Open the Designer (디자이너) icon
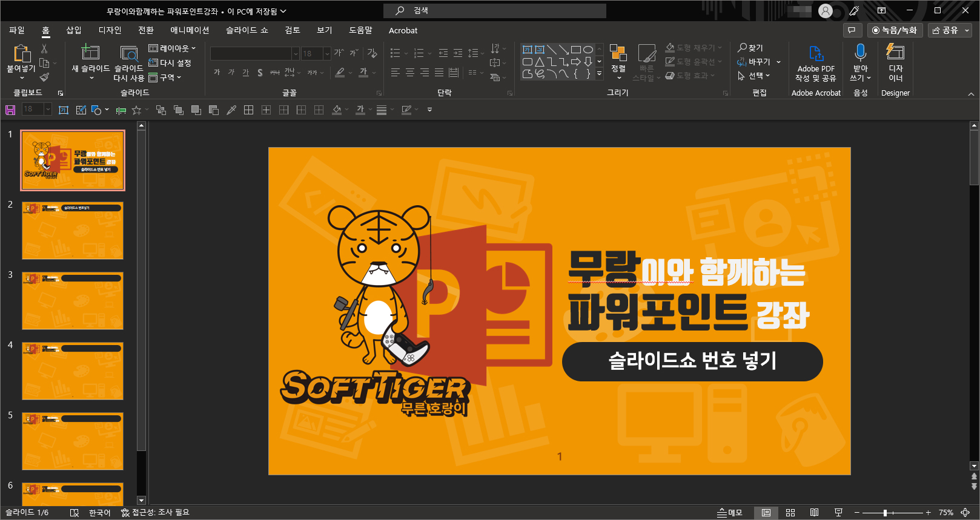 click(x=895, y=52)
